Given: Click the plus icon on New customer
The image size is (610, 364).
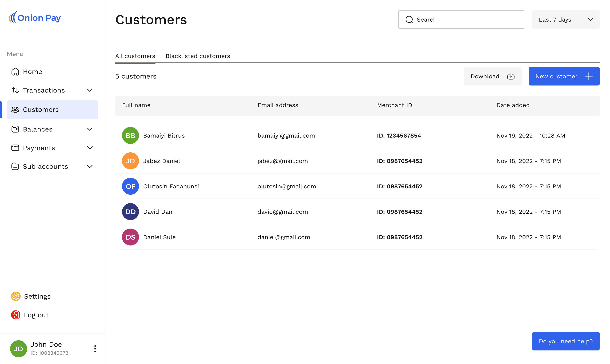Looking at the screenshot, I should point(589,76).
